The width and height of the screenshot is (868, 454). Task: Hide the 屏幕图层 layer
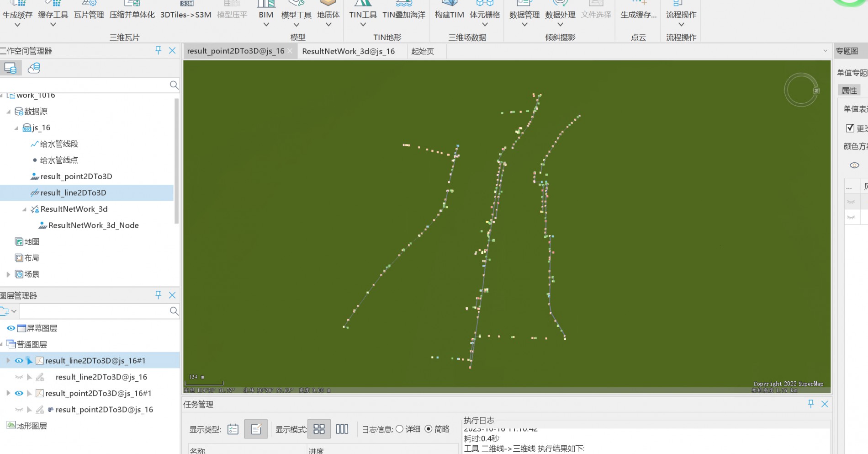pyautogui.click(x=11, y=328)
